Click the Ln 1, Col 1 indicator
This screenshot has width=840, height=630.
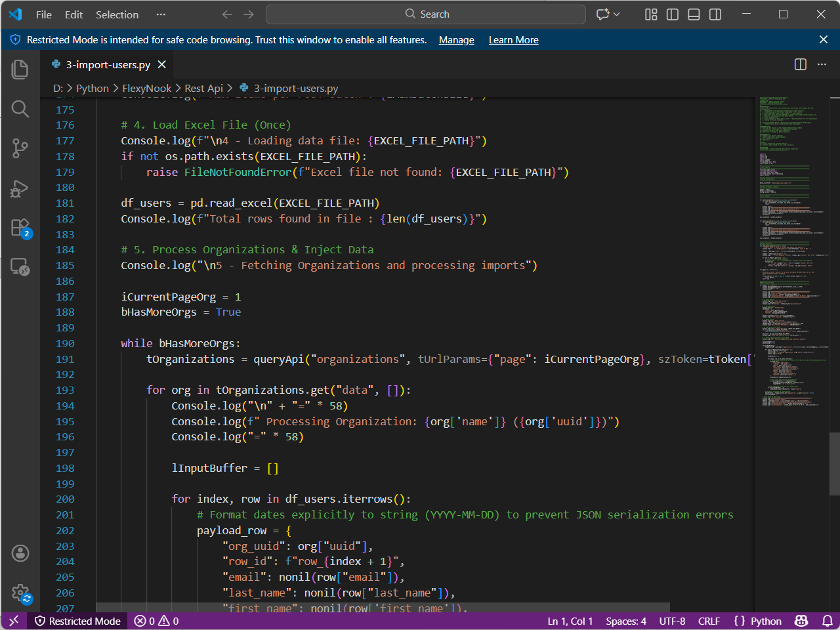click(x=570, y=621)
